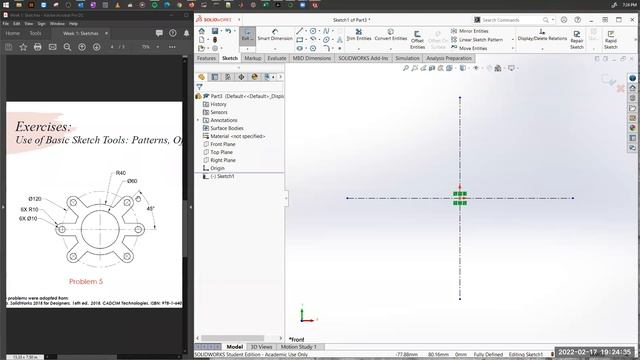Expand the Annotations tree node
The image size is (640, 360).
point(198,120)
